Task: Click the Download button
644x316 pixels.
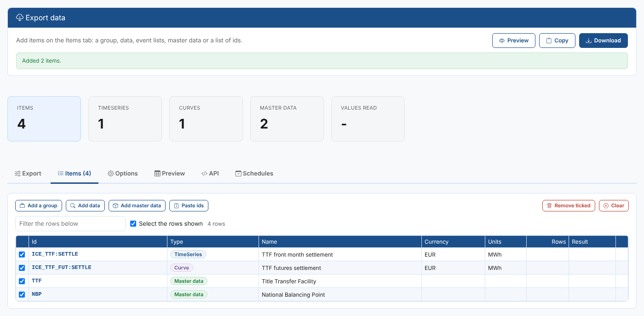Action: click(x=604, y=41)
